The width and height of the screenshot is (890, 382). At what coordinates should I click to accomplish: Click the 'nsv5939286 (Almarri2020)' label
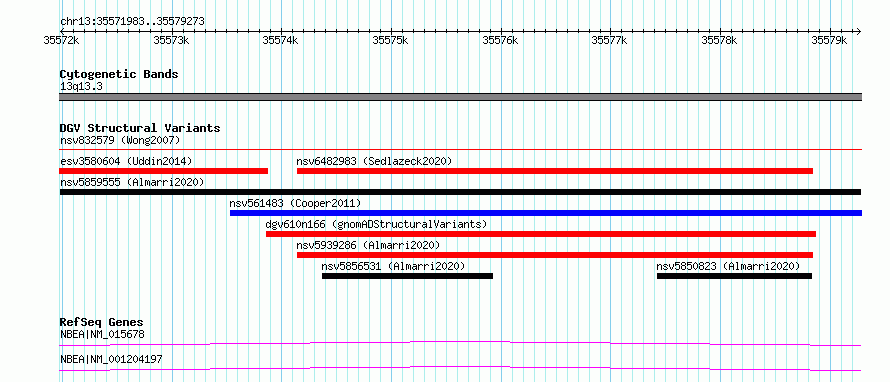tap(368, 245)
